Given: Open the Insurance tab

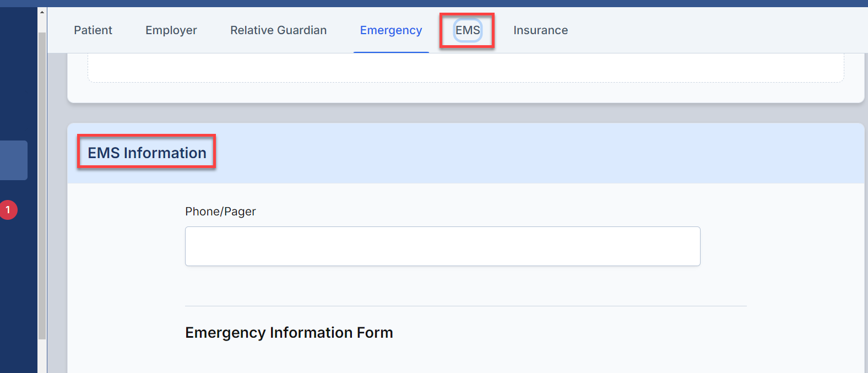Looking at the screenshot, I should coord(541,30).
